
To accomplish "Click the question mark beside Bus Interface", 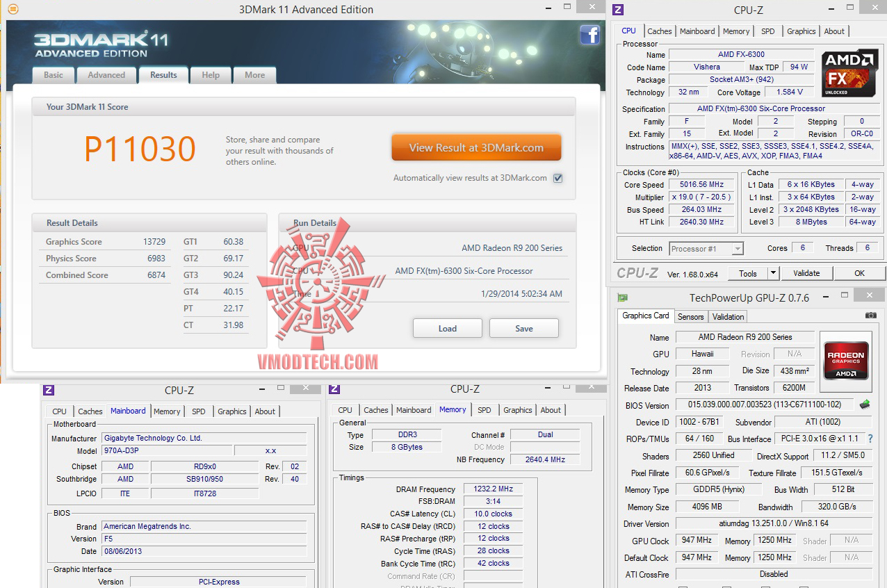I will tap(870, 439).
